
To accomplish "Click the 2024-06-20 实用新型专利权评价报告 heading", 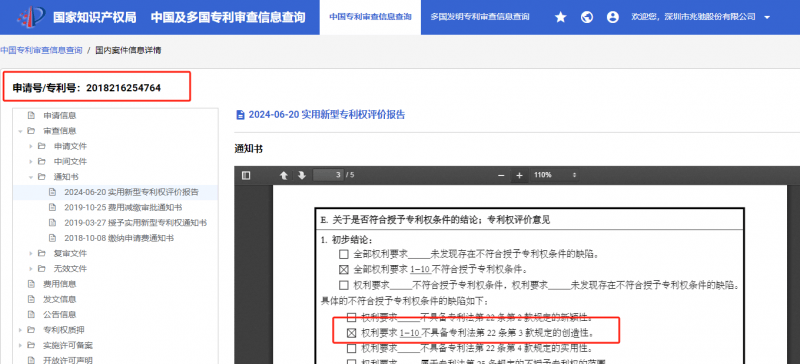I will pos(327,115).
